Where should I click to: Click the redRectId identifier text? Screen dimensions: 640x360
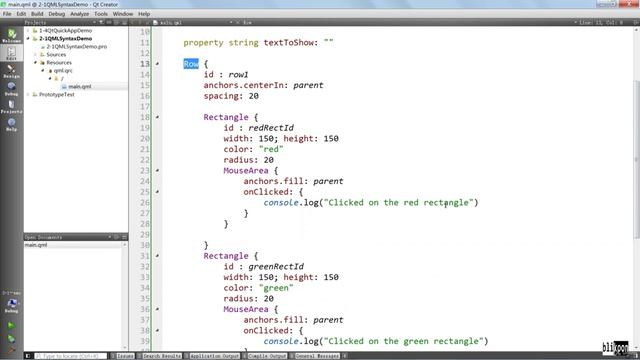point(271,128)
